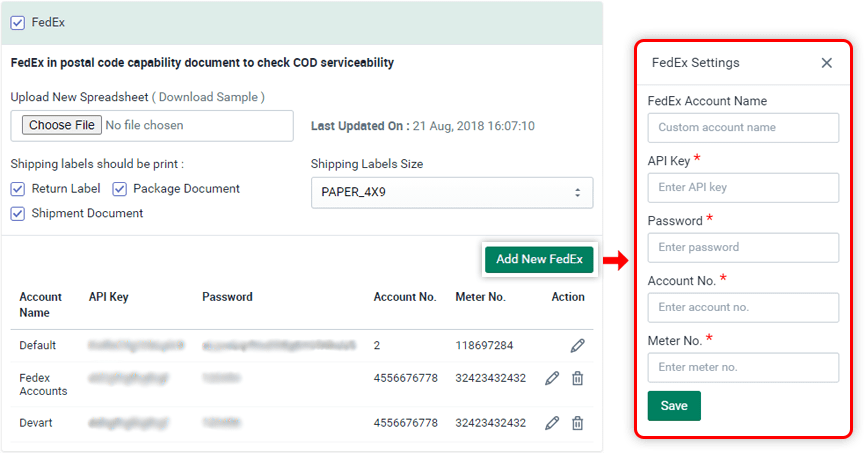865x453 pixels.
Task: Click the Account No. input field
Action: 743,308
